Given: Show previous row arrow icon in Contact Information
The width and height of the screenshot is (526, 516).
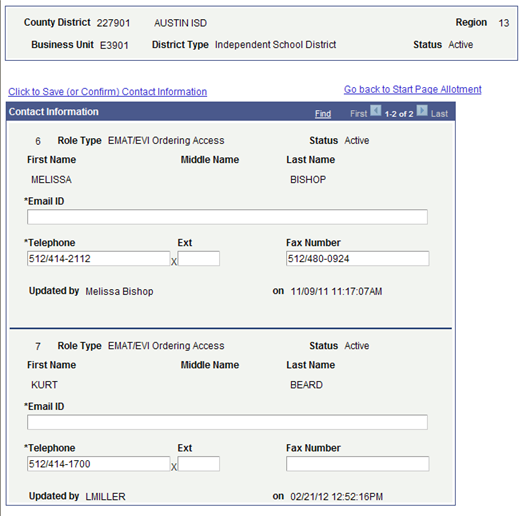Looking at the screenshot, I should (375, 111).
